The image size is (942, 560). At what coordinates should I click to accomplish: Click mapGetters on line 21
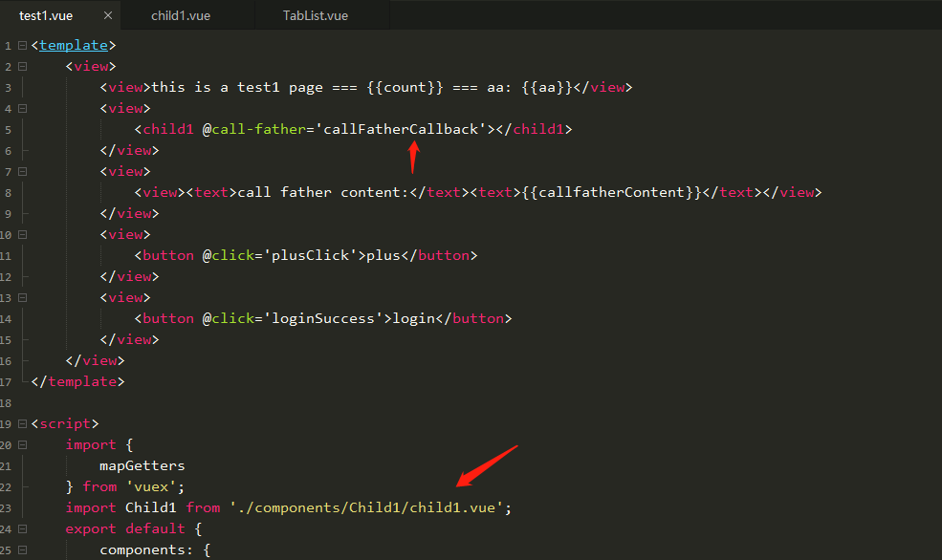(142, 465)
